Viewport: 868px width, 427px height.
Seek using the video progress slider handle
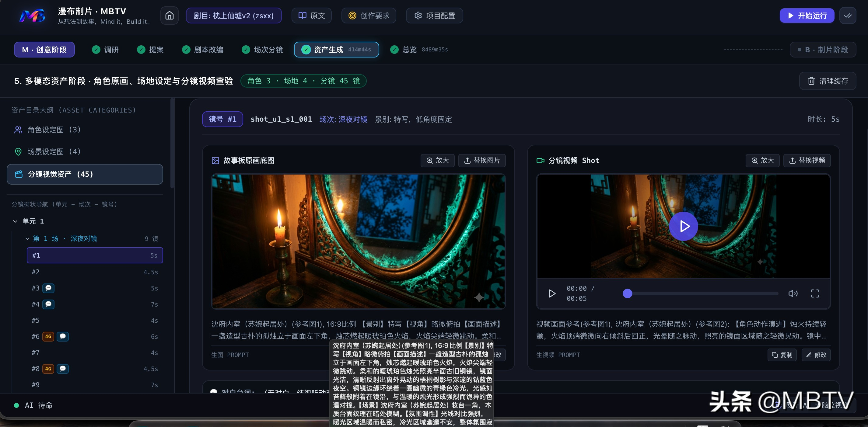[x=628, y=293]
